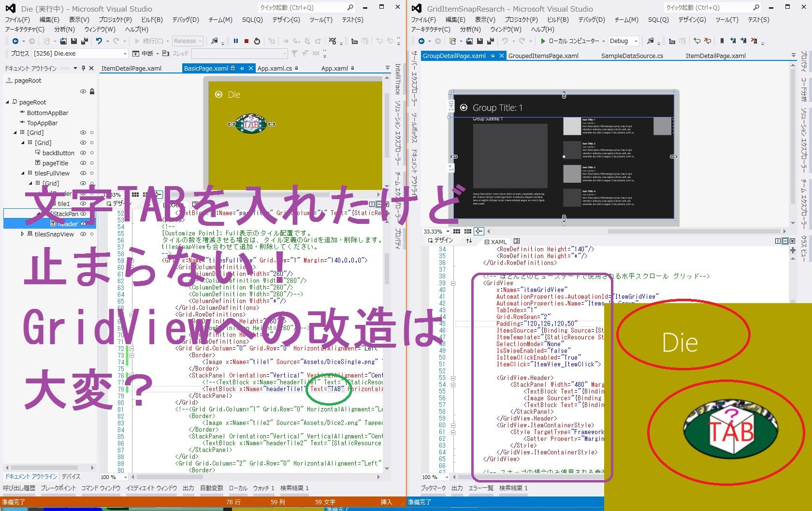The height and width of the screenshot is (511, 812).
Task: Toggle show-all eye icon in outline header
Action: pos(83,91)
